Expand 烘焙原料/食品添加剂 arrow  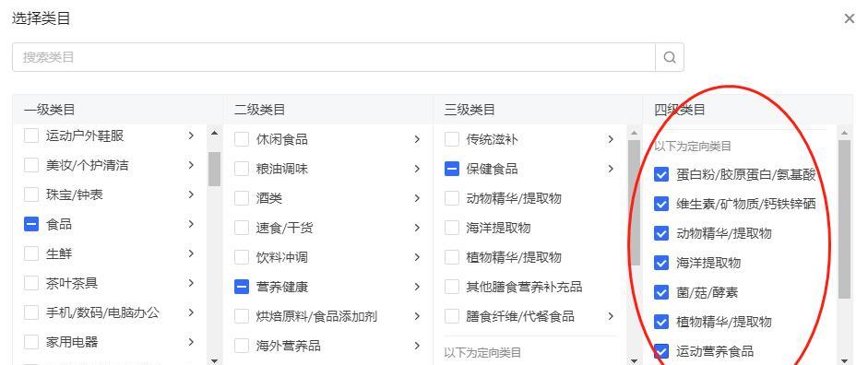417,316
